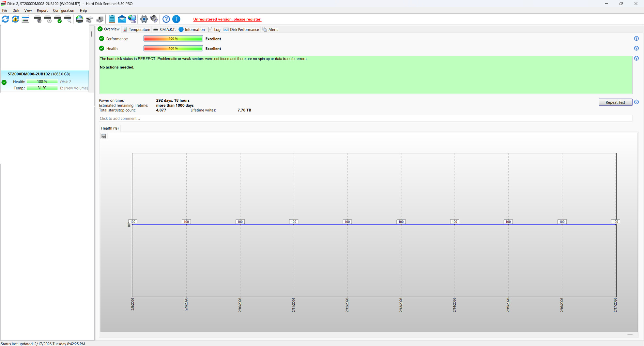Viewport: 644px width, 346px height.
Task: Click the 'Excellent' rating next to Performance
Action: click(x=213, y=39)
